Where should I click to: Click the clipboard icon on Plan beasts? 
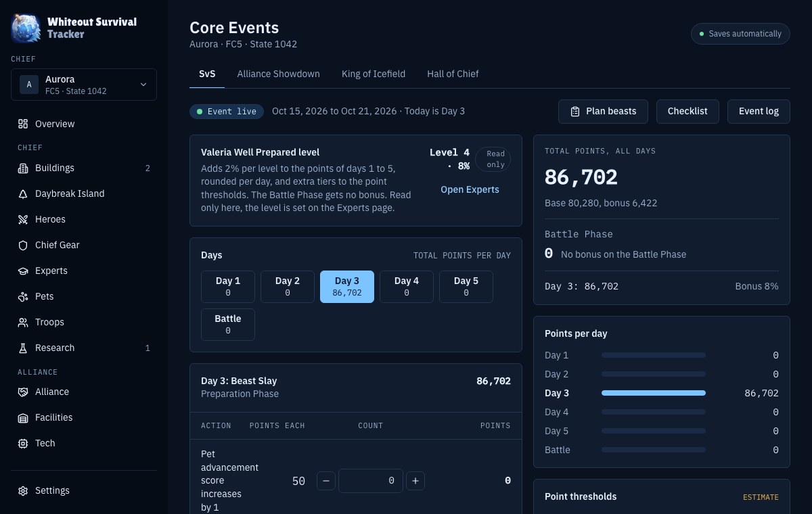(575, 112)
